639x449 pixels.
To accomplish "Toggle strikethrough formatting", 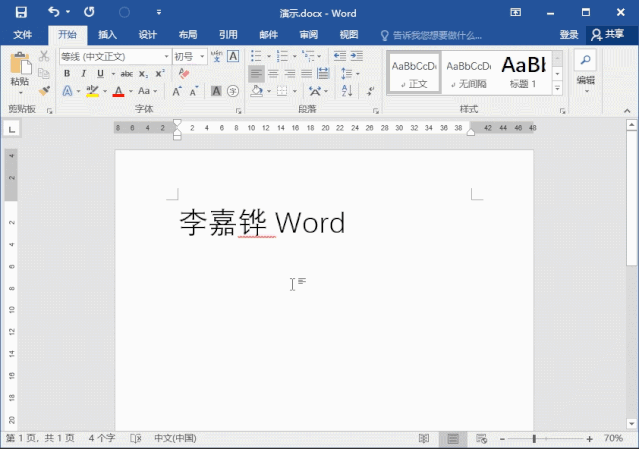I will click(x=127, y=74).
